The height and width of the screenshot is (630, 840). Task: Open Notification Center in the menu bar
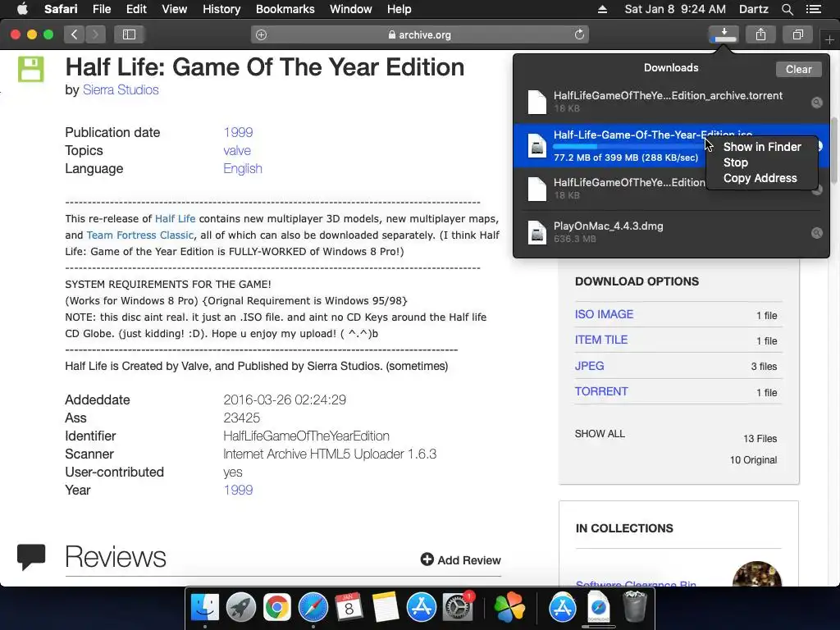(813, 9)
